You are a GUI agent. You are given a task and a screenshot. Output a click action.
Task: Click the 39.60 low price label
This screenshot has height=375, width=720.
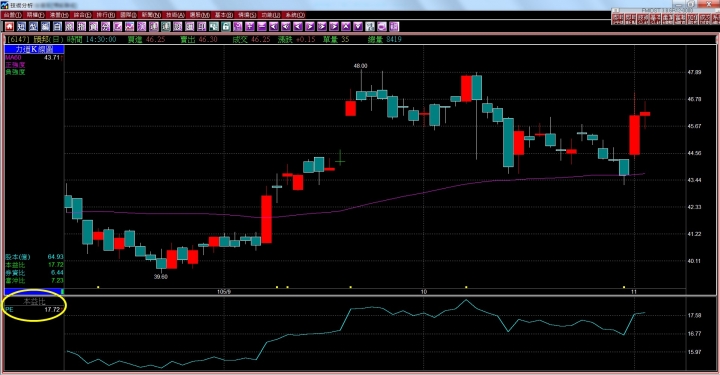point(161,277)
